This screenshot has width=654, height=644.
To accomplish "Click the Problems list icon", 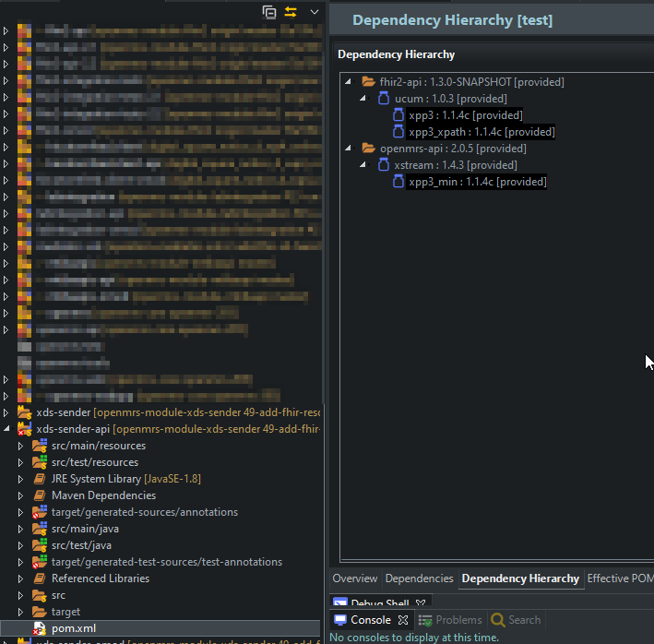I will click(x=425, y=620).
